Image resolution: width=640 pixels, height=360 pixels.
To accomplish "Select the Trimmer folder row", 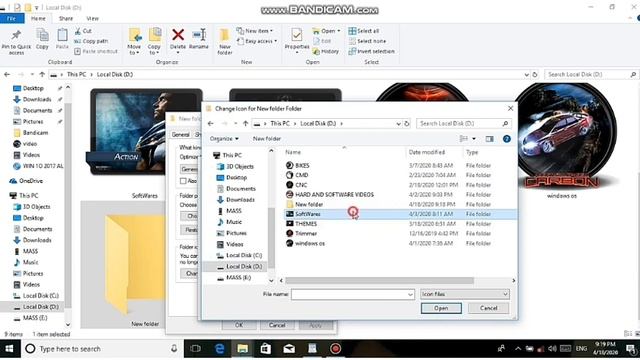I will 400,233.
